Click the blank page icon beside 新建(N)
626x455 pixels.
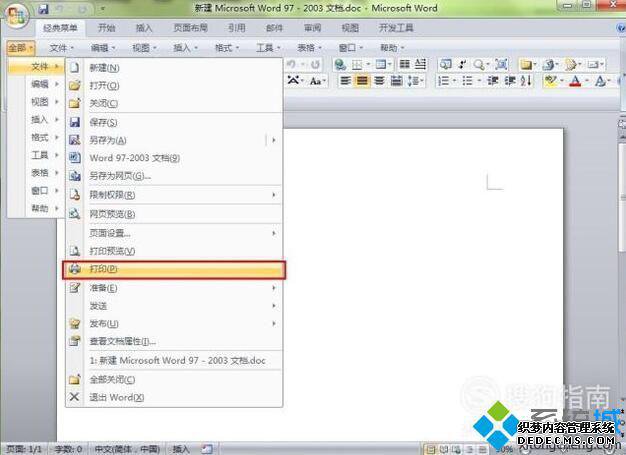pyautogui.click(x=75, y=67)
